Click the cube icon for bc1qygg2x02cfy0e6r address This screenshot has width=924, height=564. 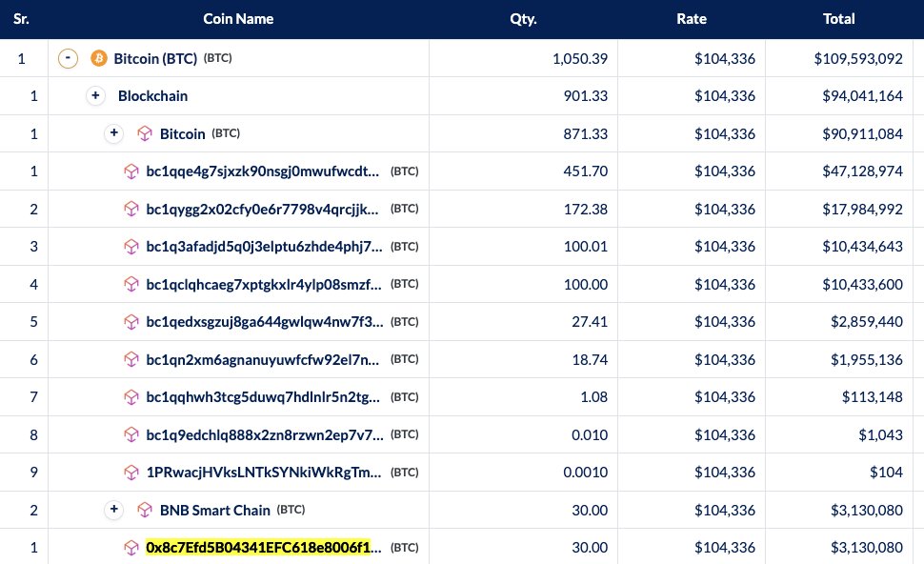point(131,210)
